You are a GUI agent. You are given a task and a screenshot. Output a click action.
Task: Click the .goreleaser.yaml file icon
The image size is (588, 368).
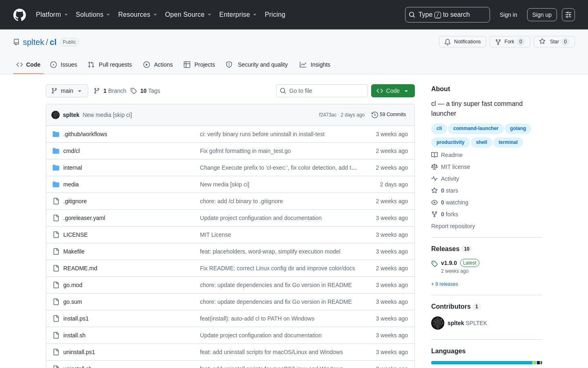coord(56,218)
